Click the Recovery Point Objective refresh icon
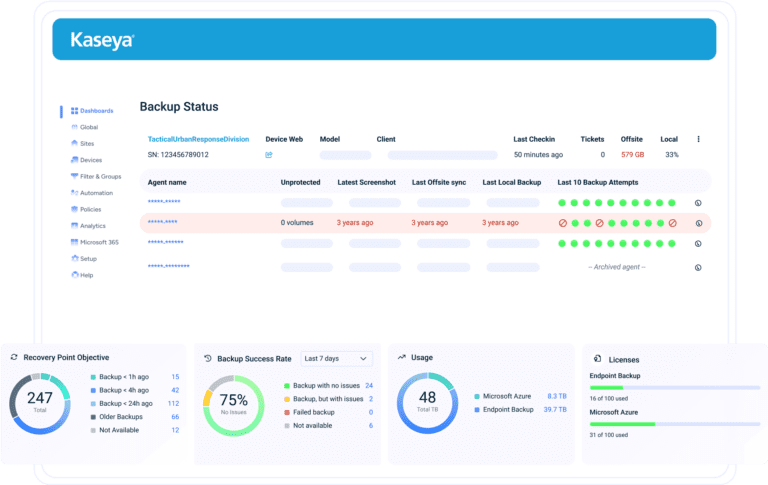This screenshot has width=768, height=485. coord(14,357)
